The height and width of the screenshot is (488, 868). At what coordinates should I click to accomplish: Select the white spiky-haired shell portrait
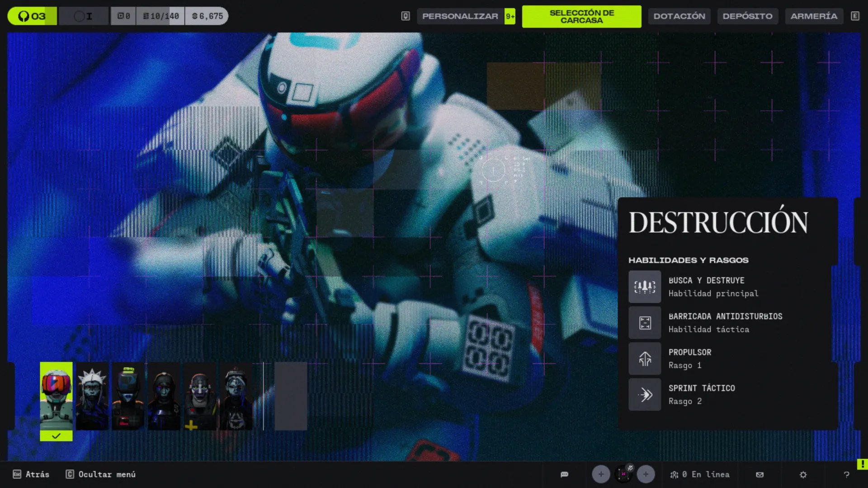[92, 396]
